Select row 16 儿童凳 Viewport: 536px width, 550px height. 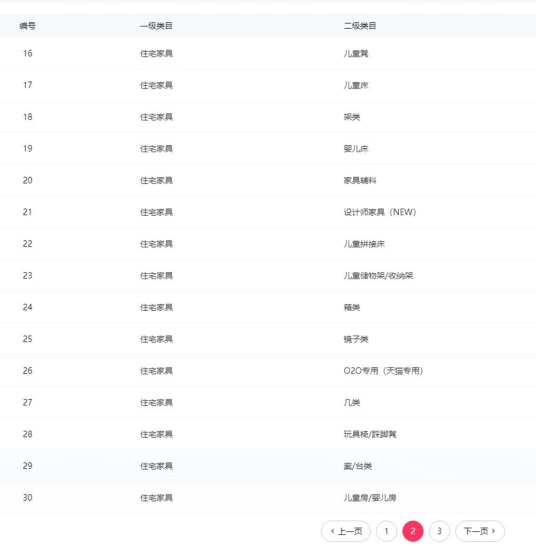(x=268, y=53)
